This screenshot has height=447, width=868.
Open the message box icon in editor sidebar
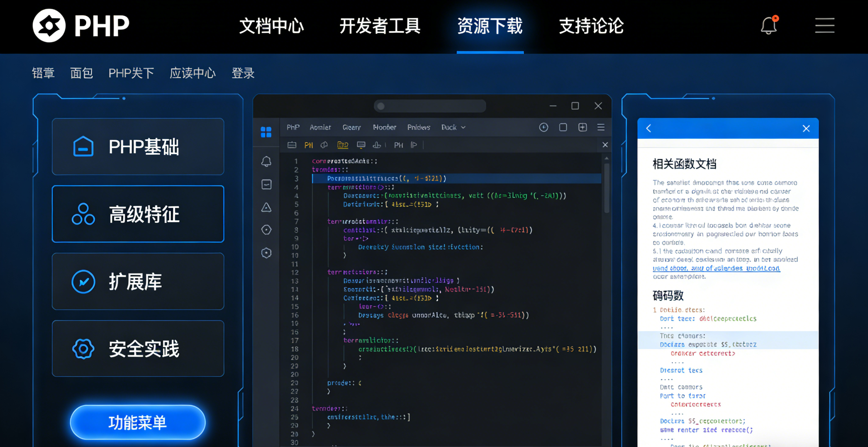[266, 185]
